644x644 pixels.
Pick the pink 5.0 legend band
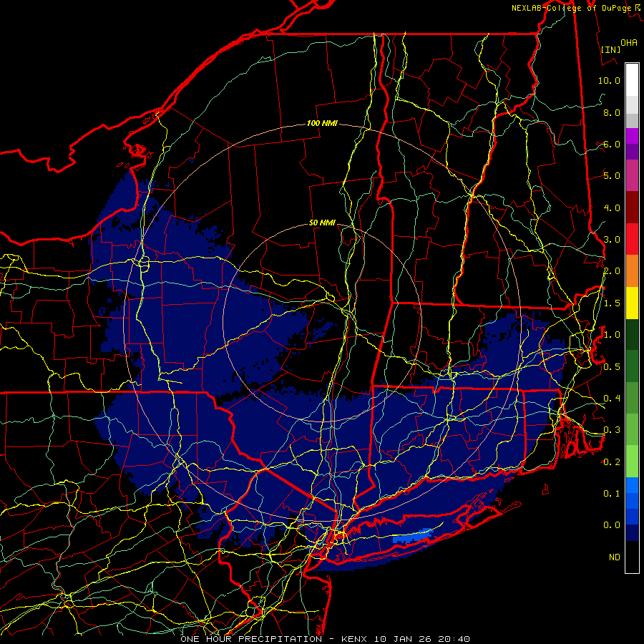tap(632, 175)
